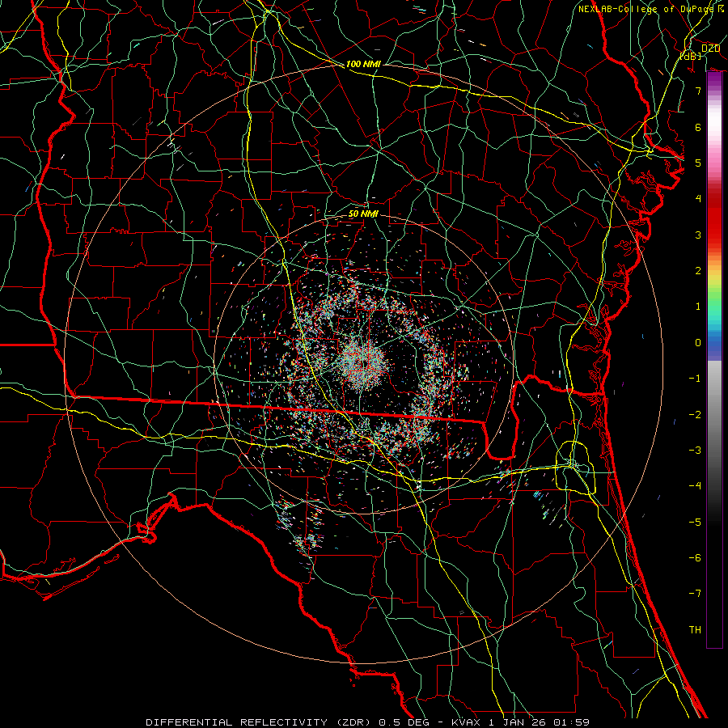
Task: Click the legend value "2"
Action: [698, 271]
